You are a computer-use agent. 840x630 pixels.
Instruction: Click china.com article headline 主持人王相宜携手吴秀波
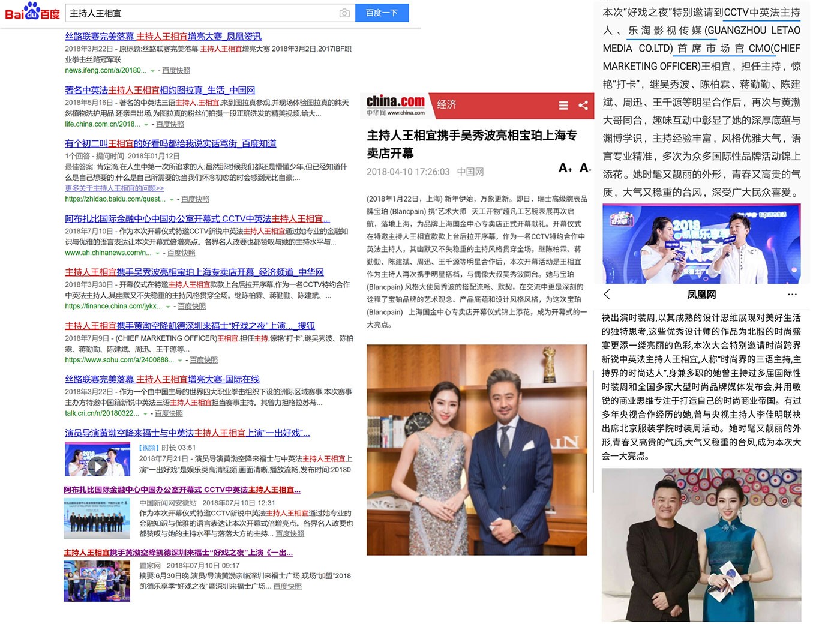[472, 144]
